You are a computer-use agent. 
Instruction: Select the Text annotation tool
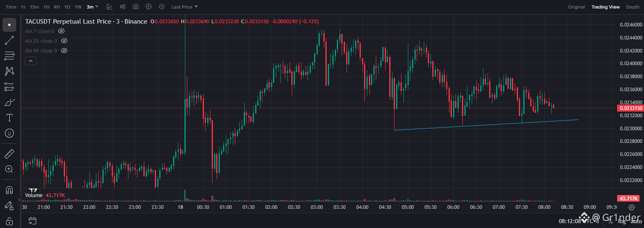click(x=9, y=118)
